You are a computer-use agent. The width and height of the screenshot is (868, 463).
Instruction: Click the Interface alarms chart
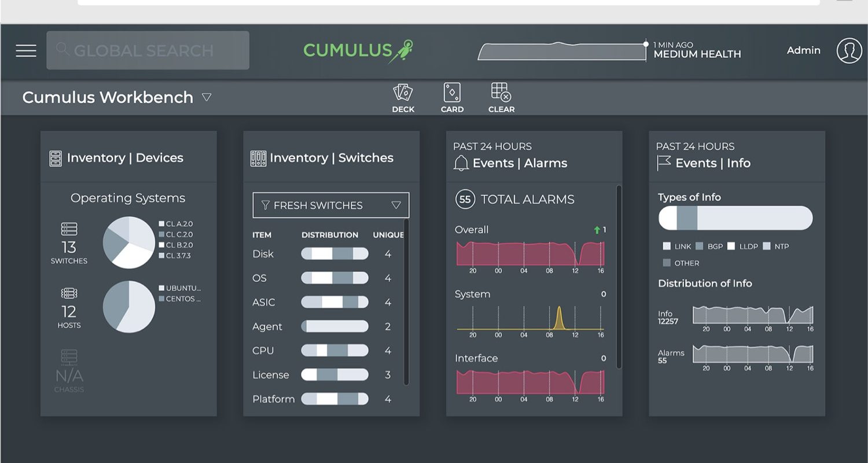(x=531, y=382)
